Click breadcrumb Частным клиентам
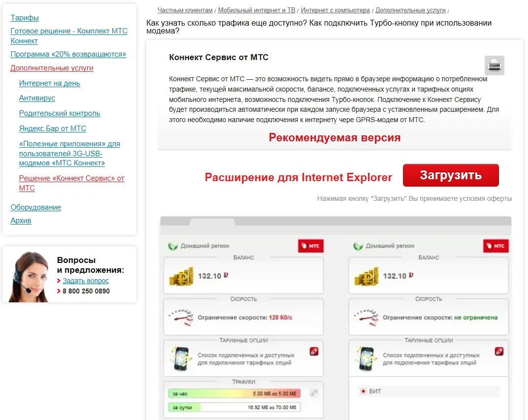Image resolution: width=528 pixels, height=420 pixels. 185,10
